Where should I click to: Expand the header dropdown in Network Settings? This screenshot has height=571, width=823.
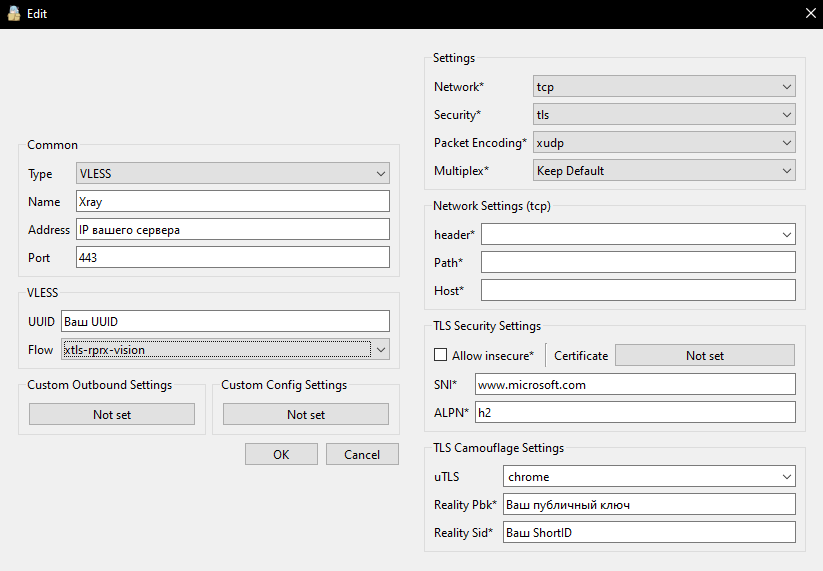point(638,234)
